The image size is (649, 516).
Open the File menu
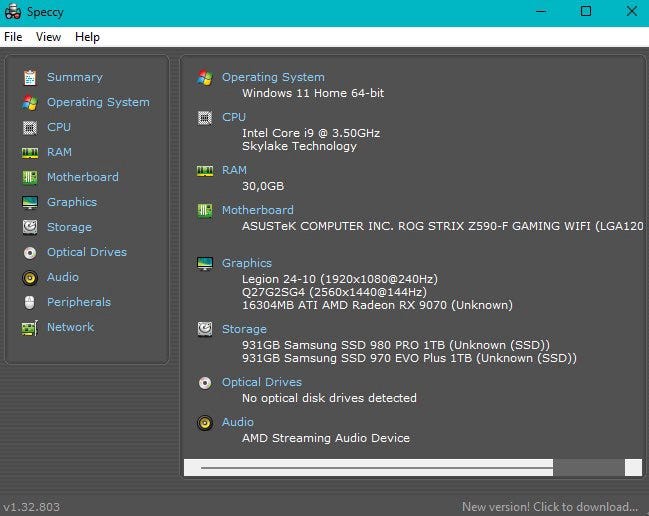tap(13, 37)
